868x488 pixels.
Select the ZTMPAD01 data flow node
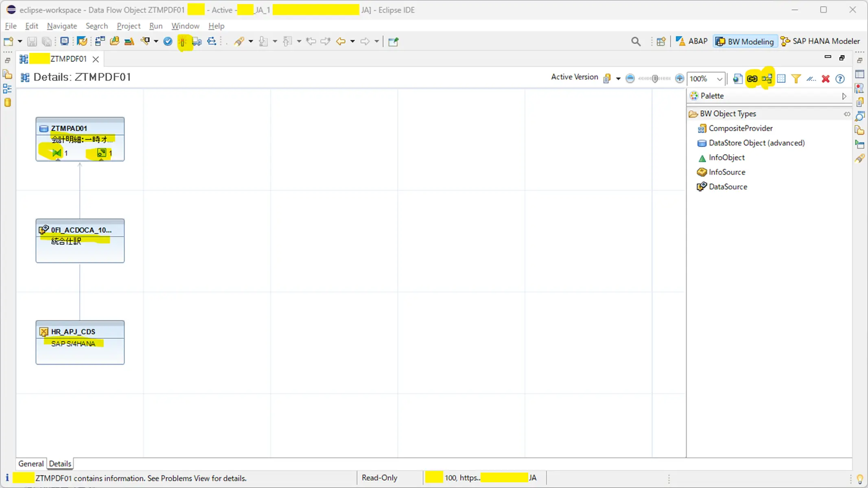(x=80, y=139)
